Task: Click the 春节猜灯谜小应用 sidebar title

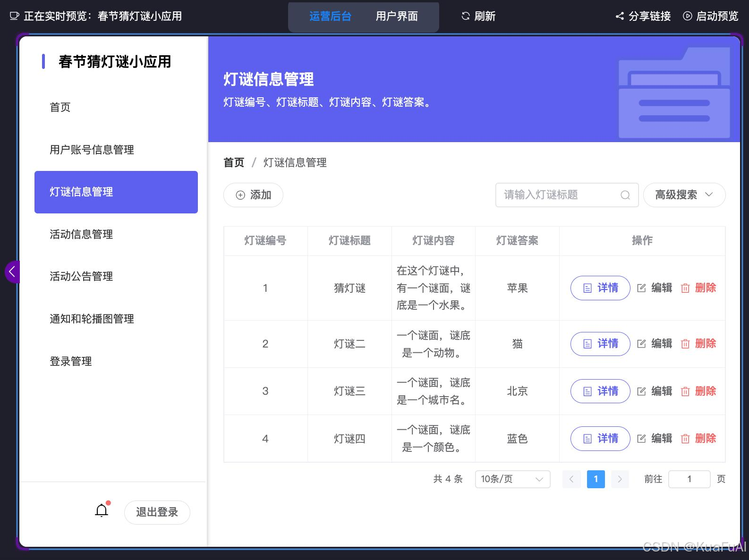Action: pos(115,61)
